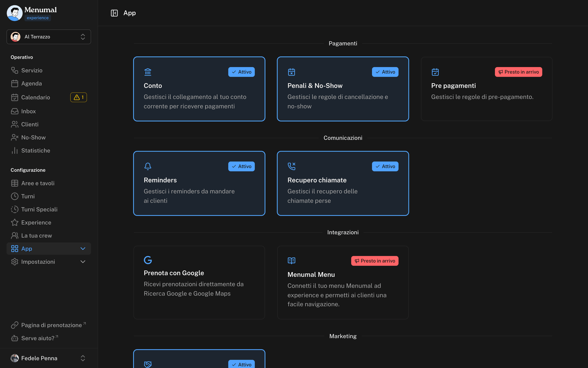Click the Clienti people icon

click(x=15, y=124)
